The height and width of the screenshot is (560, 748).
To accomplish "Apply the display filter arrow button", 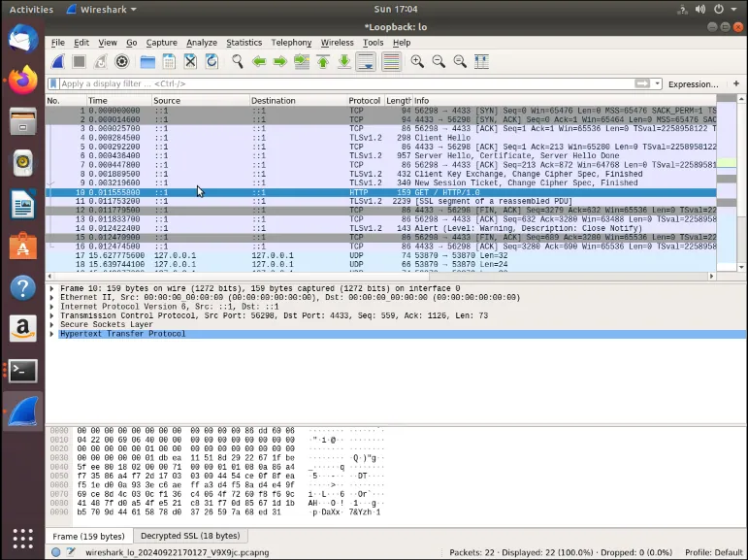I will tap(642, 83).
